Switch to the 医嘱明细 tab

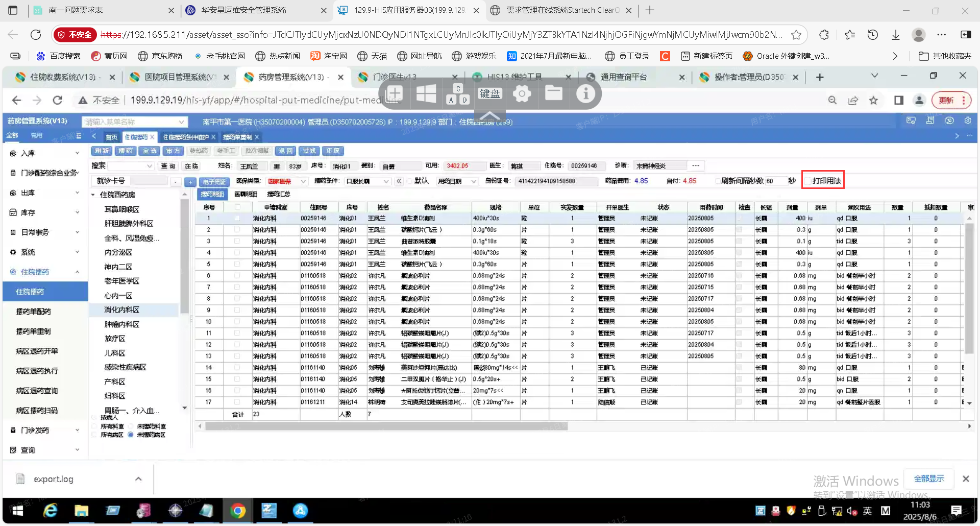(246, 194)
